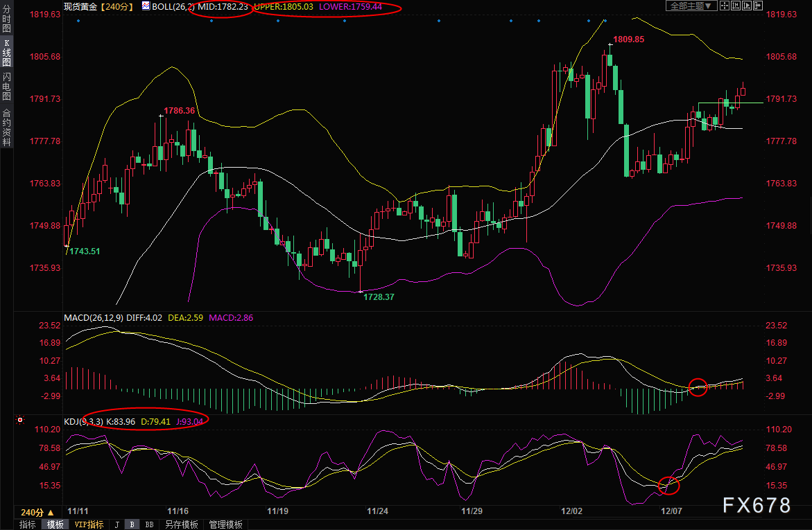Select the 模板 bottom tab

(55, 524)
